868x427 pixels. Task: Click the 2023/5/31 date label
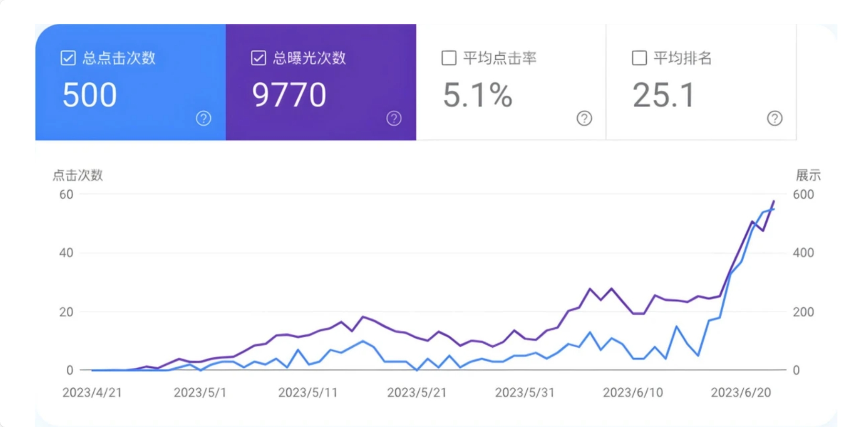(x=525, y=393)
